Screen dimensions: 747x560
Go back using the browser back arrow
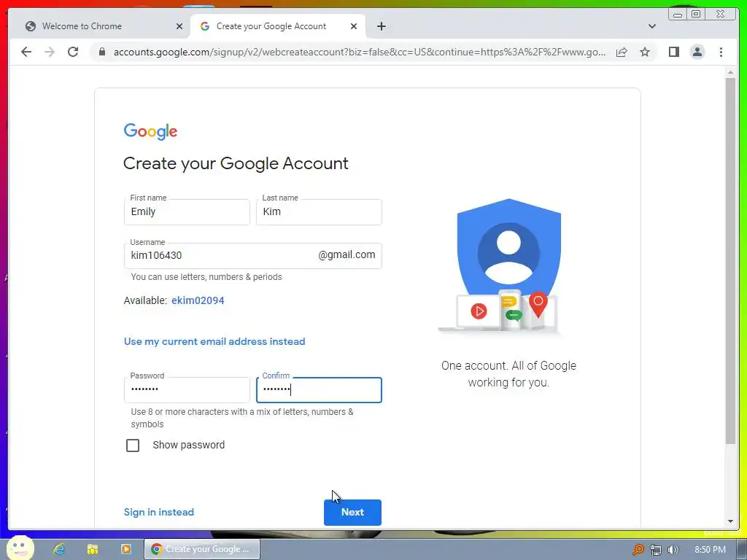coord(26,52)
